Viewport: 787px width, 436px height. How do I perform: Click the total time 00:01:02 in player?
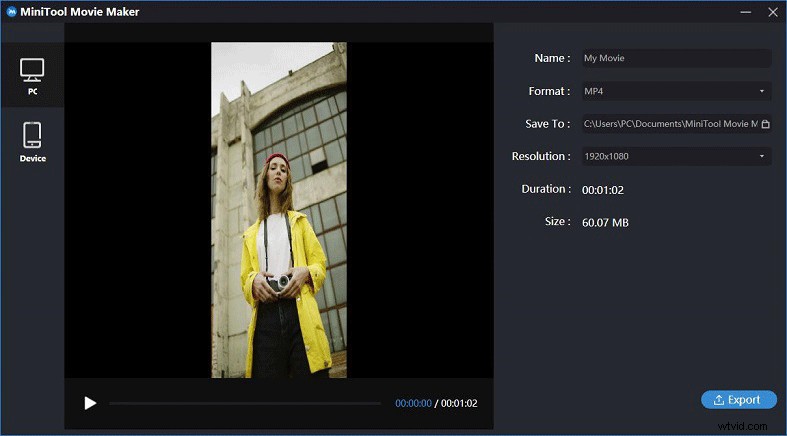tap(459, 403)
